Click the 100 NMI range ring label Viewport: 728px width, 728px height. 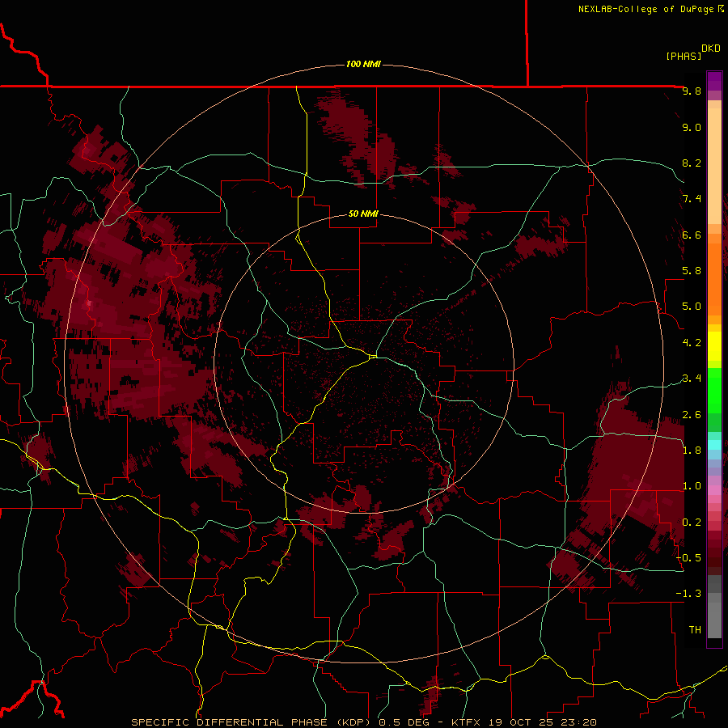(x=363, y=64)
